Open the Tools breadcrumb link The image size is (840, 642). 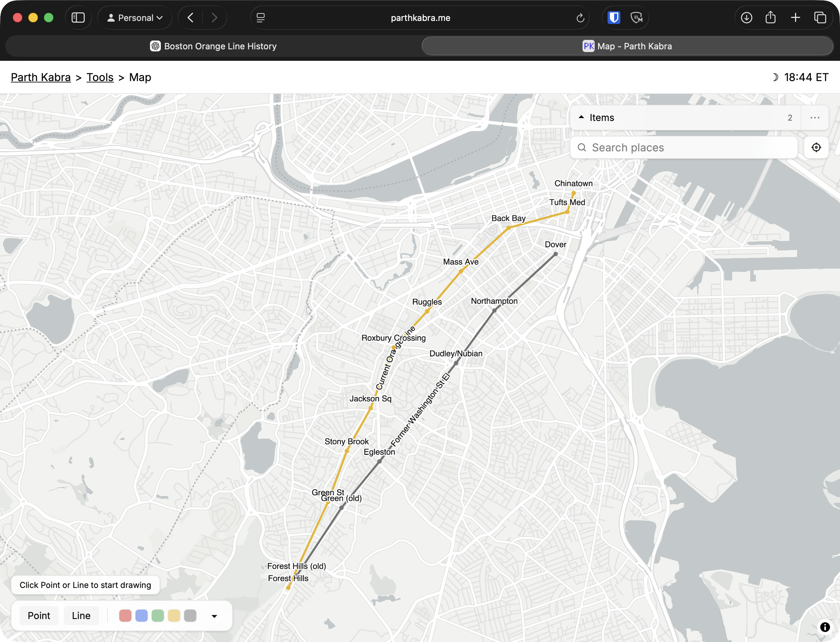[x=100, y=77]
